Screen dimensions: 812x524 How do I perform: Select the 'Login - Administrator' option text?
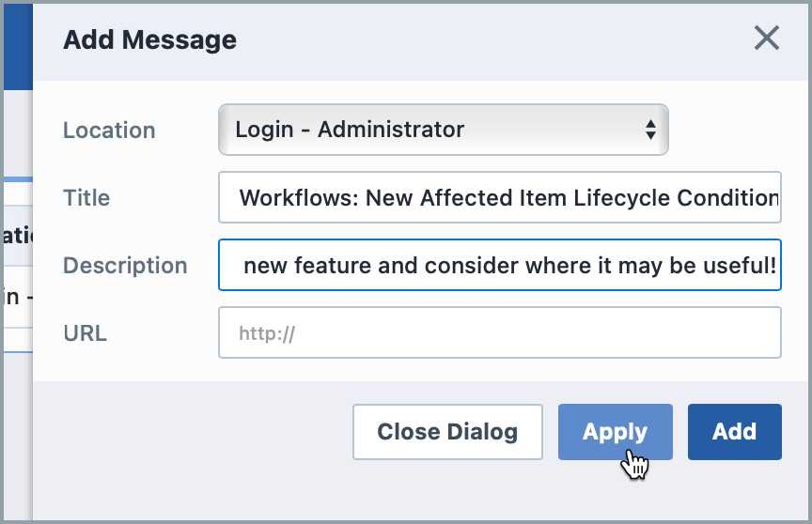(x=350, y=130)
